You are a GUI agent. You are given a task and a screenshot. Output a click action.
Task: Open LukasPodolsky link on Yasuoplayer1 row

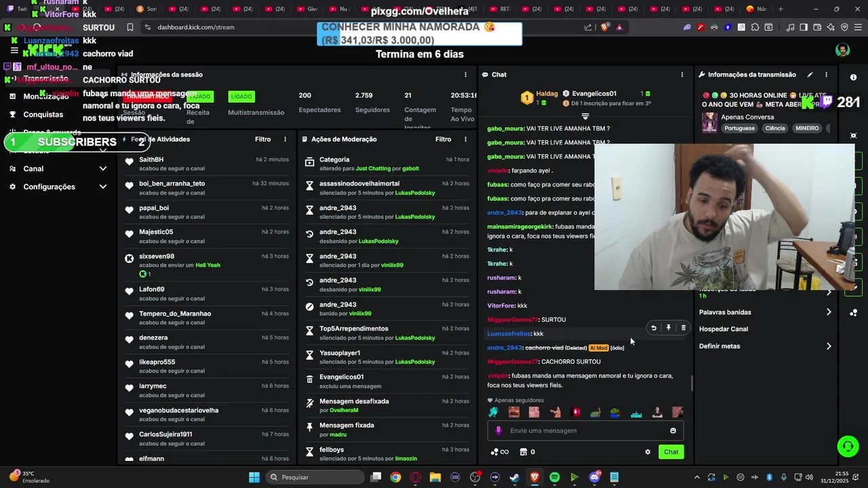[415, 362]
